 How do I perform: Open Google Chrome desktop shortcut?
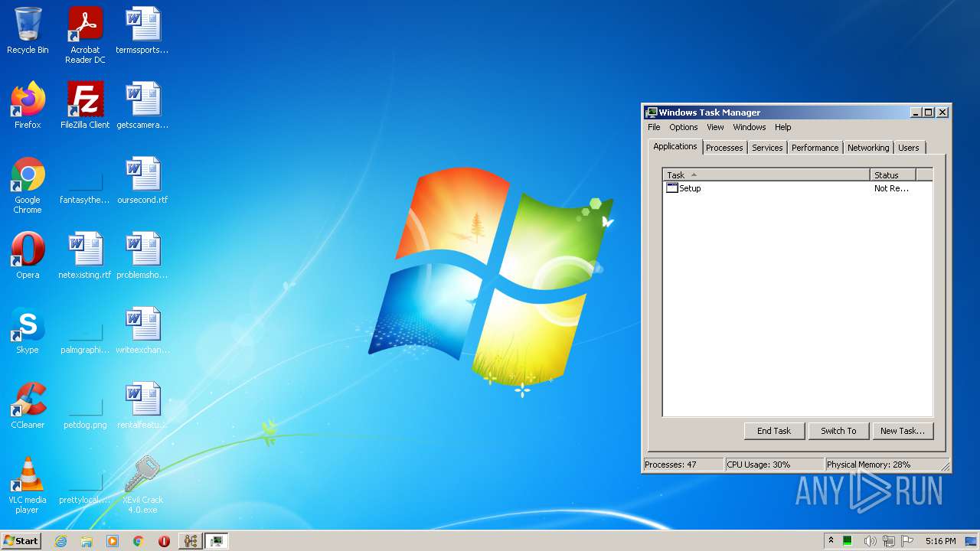(28, 185)
